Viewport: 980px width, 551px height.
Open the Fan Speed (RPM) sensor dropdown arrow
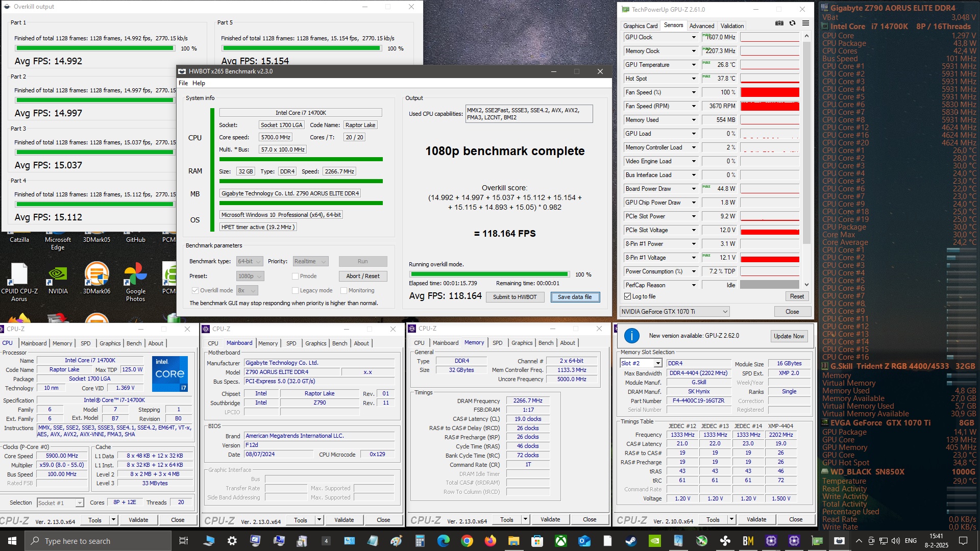[x=694, y=106]
